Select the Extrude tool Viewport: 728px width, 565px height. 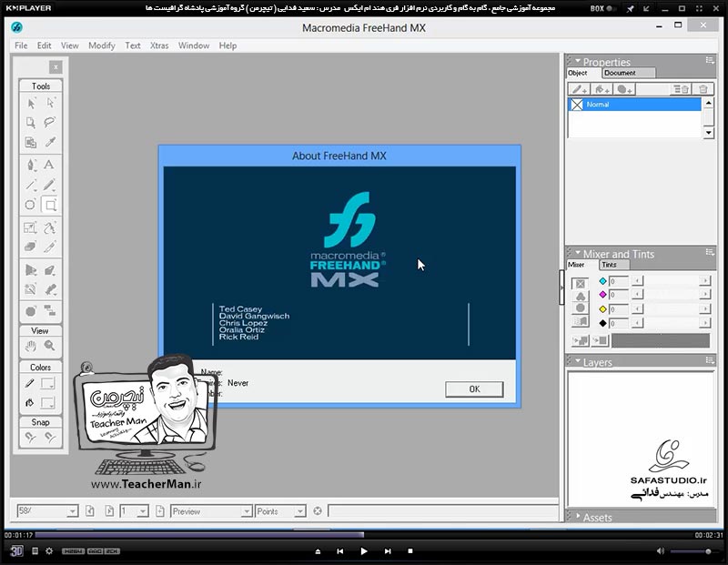[x=50, y=269]
